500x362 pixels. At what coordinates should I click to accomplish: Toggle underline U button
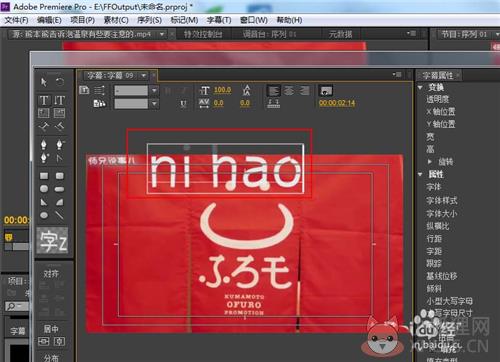tap(183, 104)
